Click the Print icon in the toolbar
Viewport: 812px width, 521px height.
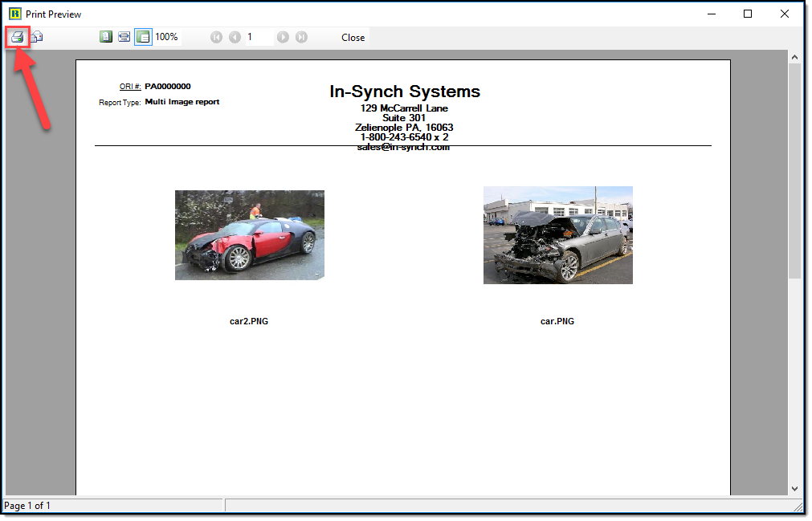pos(18,37)
